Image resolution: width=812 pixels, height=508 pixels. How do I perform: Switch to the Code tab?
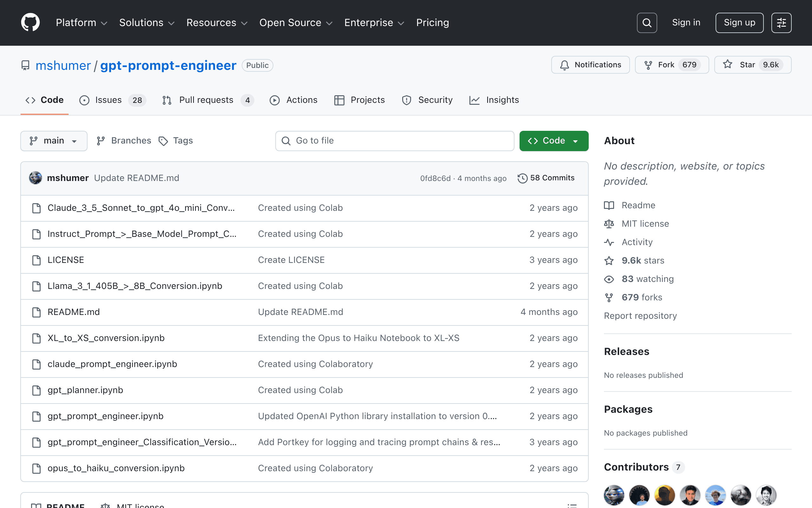point(45,100)
